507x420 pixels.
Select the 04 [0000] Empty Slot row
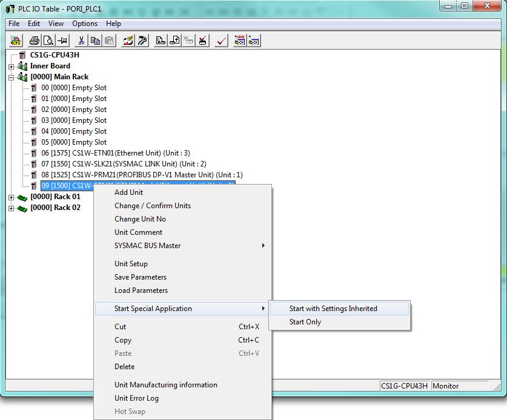click(x=74, y=131)
